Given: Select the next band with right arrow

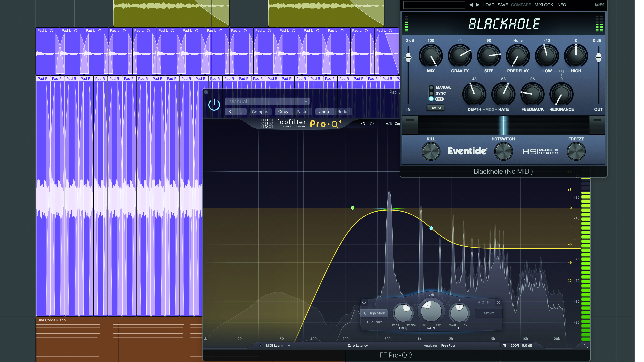Looking at the screenshot, I should tap(487, 302).
